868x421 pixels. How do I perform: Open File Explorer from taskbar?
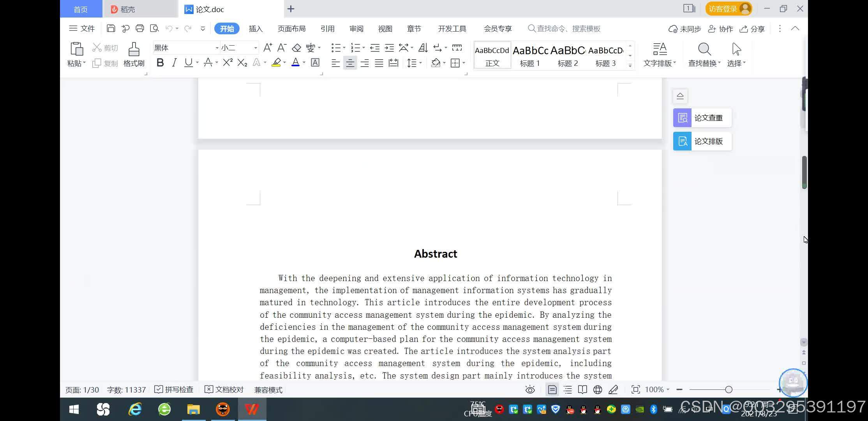[x=193, y=409]
